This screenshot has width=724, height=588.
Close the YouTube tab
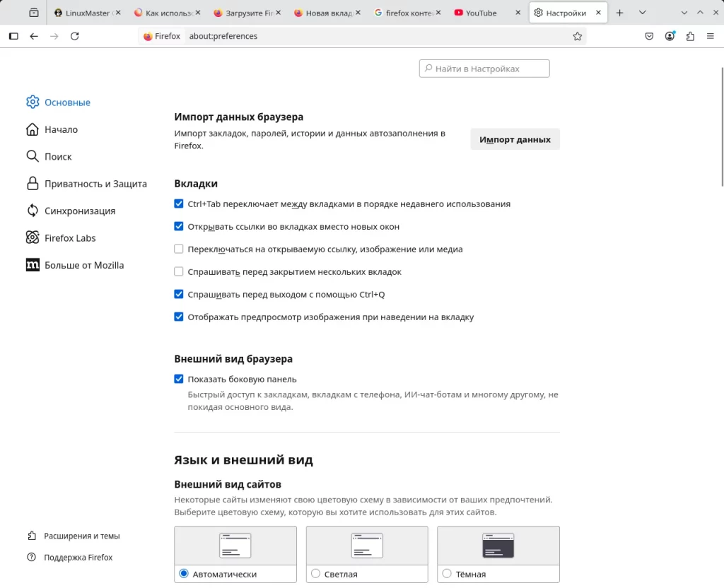tap(518, 13)
